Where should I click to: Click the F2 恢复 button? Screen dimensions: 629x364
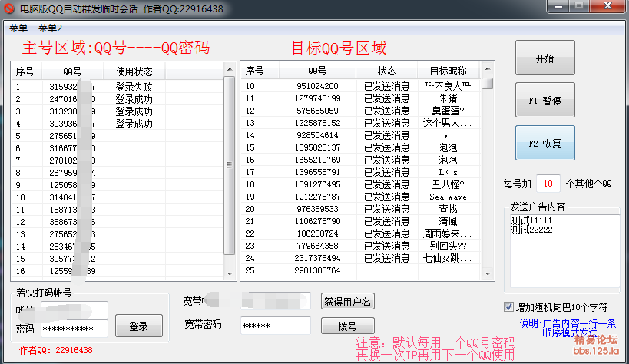point(545,143)
